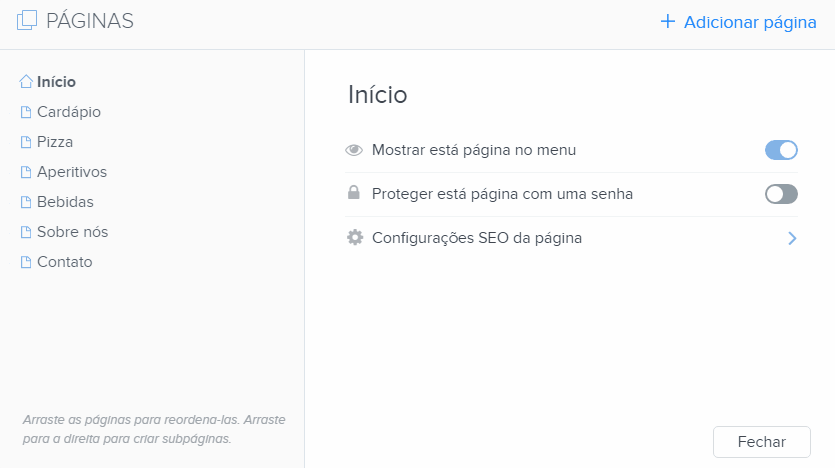Click the Configurações SEO da página label
The width and height of the screenshot is (835, 468).
(x=477, y=238)
